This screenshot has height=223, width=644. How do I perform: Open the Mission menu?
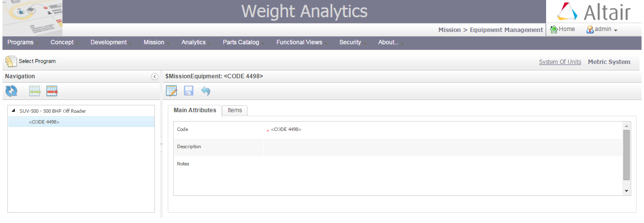coord(156,42)
